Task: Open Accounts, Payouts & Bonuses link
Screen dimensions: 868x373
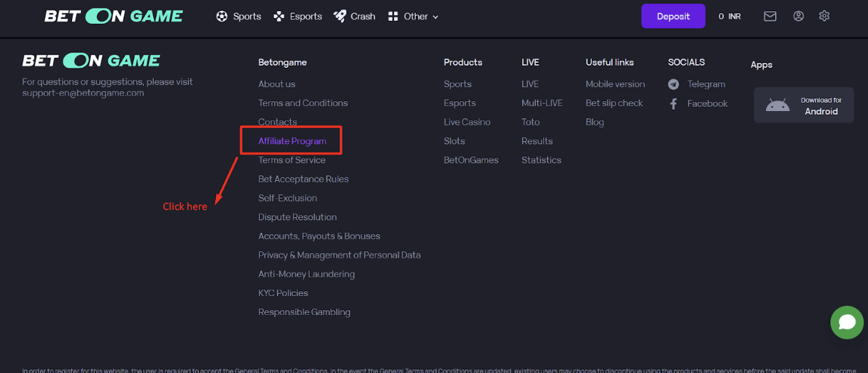Action: pos(319,236)
